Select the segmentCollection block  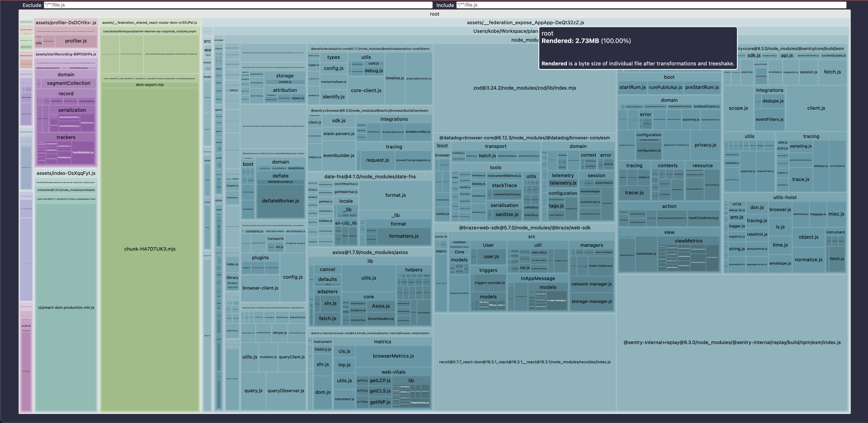pyautogui.click(x=69, y=83)
